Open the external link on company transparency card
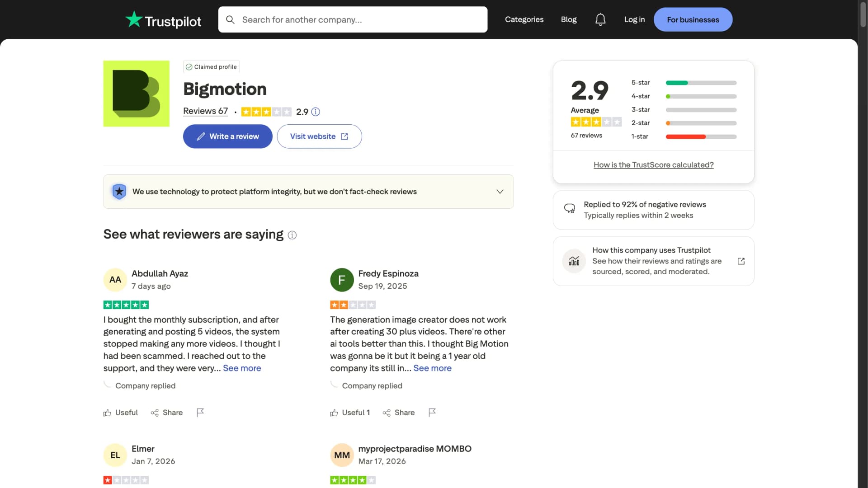 [741, 261]
